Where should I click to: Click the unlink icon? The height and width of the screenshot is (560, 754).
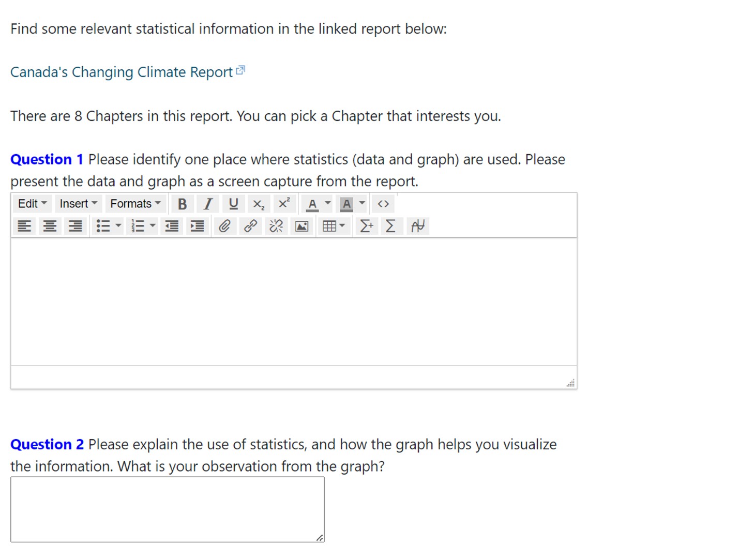coord(276,226)
